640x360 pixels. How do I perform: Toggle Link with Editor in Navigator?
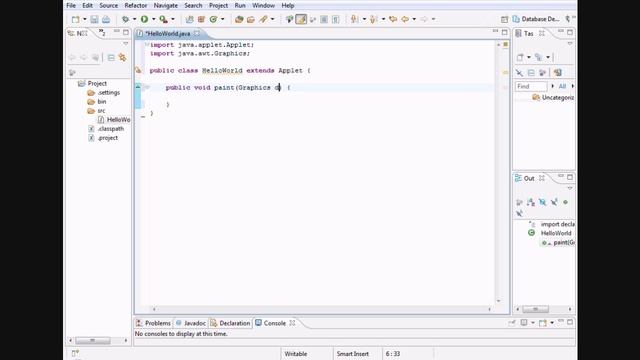point(122,58)
